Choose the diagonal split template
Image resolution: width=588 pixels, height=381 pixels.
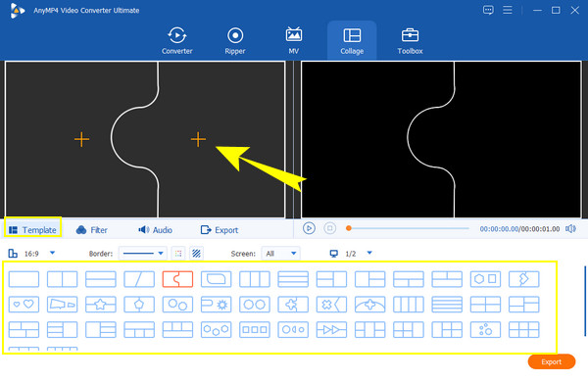(x=139, y=279)
